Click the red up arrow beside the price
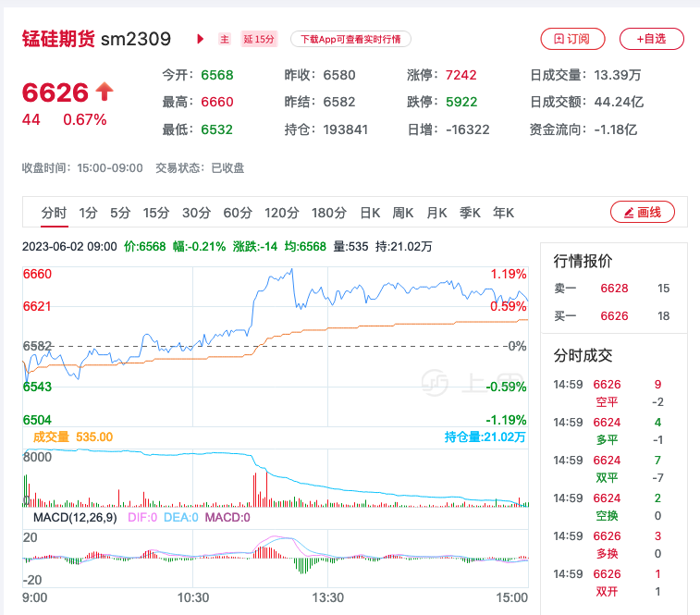 coord(104,92)
